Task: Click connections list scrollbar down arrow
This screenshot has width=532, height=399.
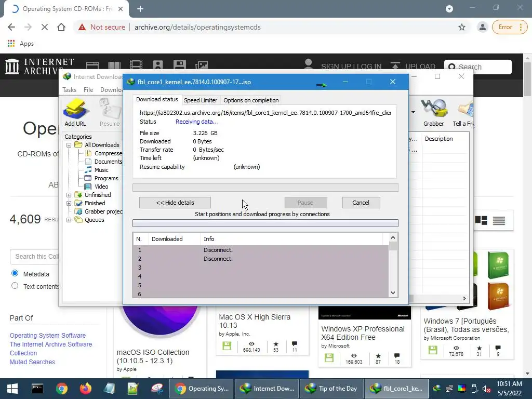Action: 393,293
